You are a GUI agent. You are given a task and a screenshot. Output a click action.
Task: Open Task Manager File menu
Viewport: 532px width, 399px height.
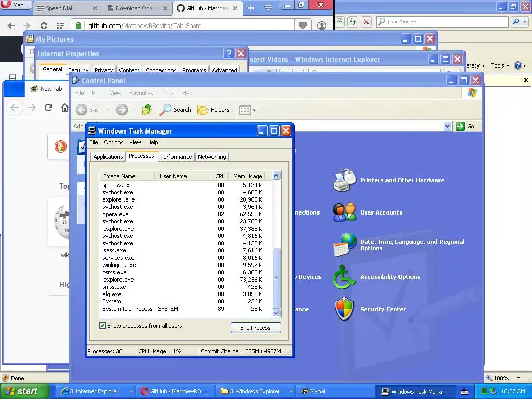tap(94, 142)
